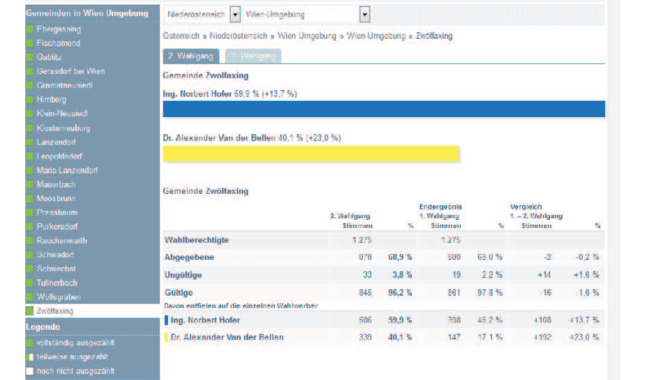
Task: Click the 'noch nicht ausgezählt' white legend icon
Action: [29, 371]
